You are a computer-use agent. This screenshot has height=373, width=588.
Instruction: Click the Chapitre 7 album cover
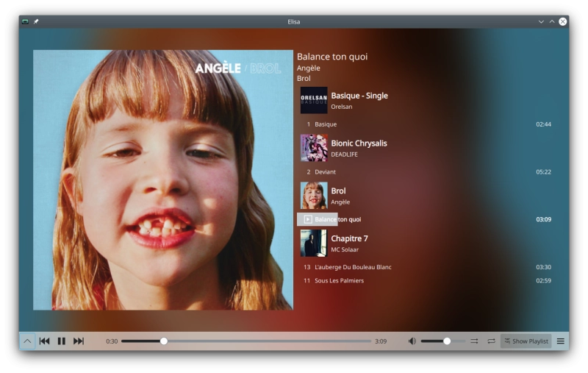[314, 244]
